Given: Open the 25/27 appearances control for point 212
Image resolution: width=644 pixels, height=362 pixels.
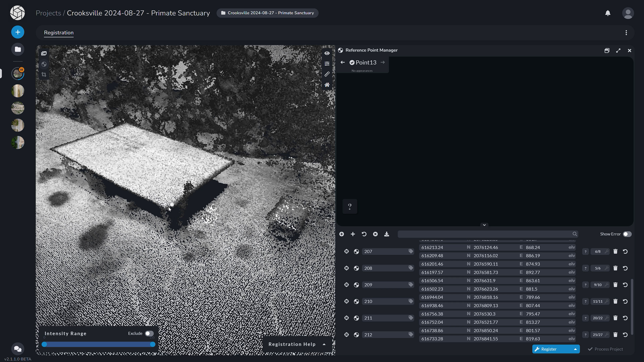Looking at the screenshot, I should click(600, 335).
